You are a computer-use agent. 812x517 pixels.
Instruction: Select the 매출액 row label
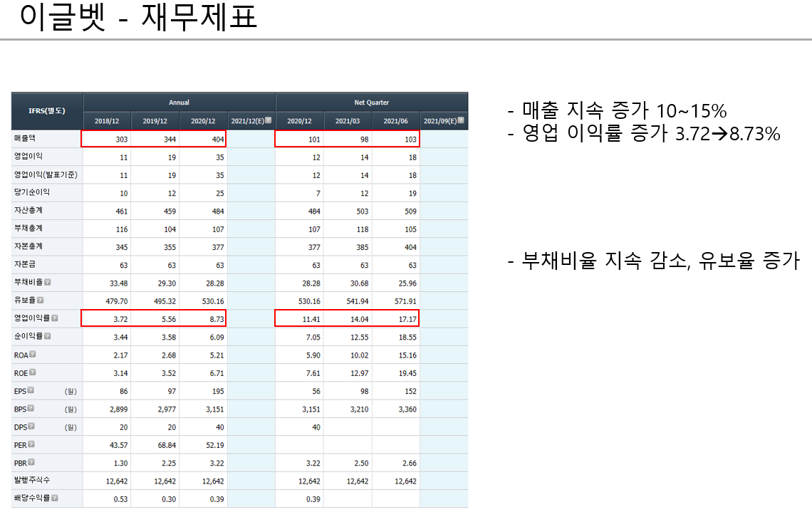pyautogui.click(x=24, y=138)
